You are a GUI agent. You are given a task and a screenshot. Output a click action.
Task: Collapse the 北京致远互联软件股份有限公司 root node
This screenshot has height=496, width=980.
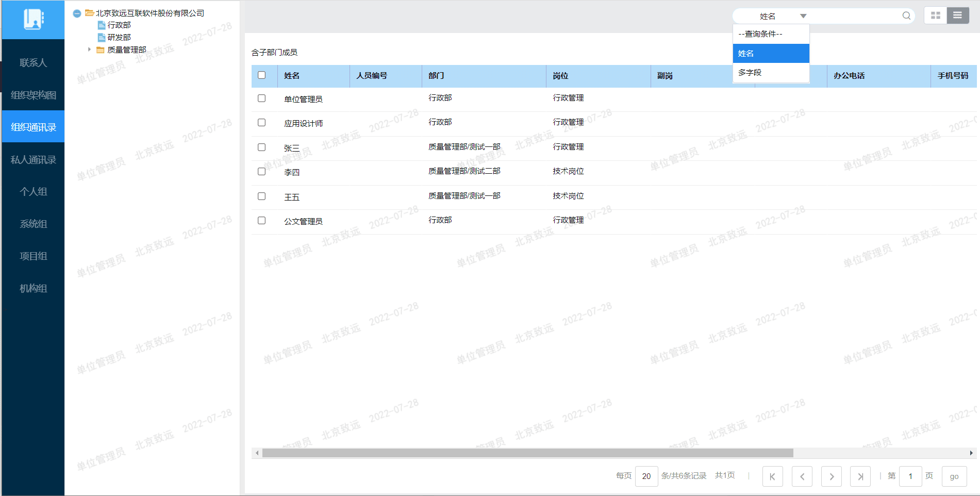coord(77,13)
